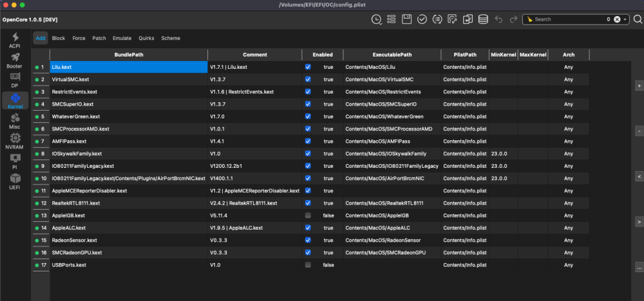
Task: Switch to the Quirks tab
Action: pyautogui.click(x=146, y=38)
